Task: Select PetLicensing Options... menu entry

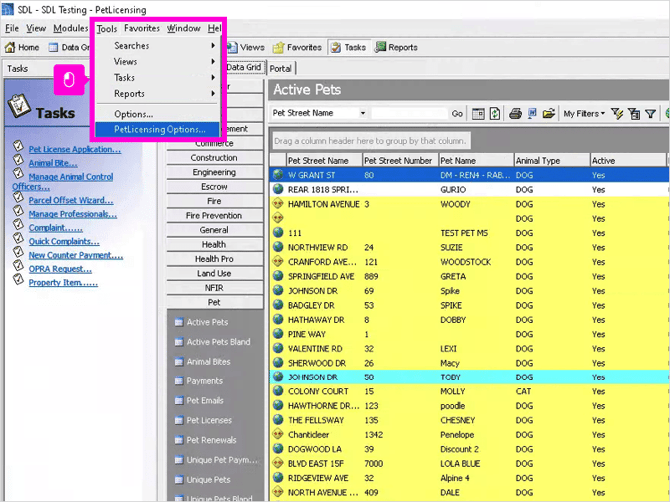Action: [158, 129]
